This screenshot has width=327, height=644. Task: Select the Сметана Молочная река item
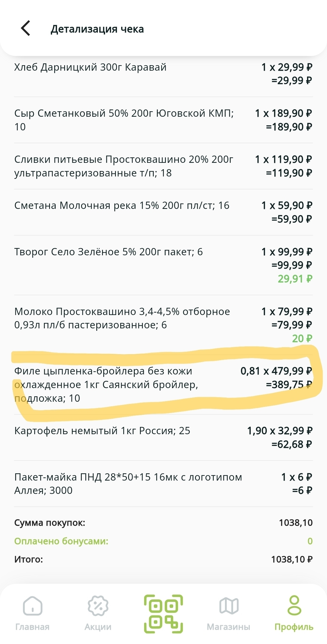[122, 206]
